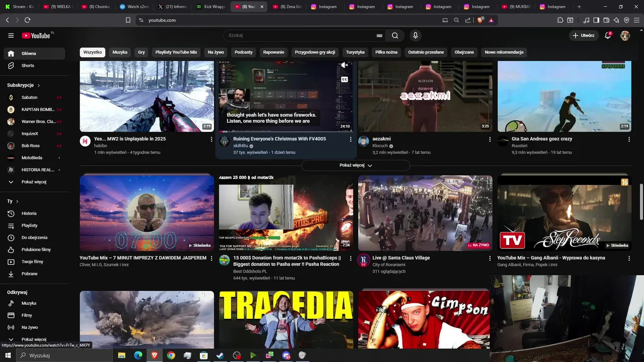The height and width of the screenshot is (362, 644).
Task: Open options menu for aezakmi video
Action: pyautogui.click(x=490, y=139)
